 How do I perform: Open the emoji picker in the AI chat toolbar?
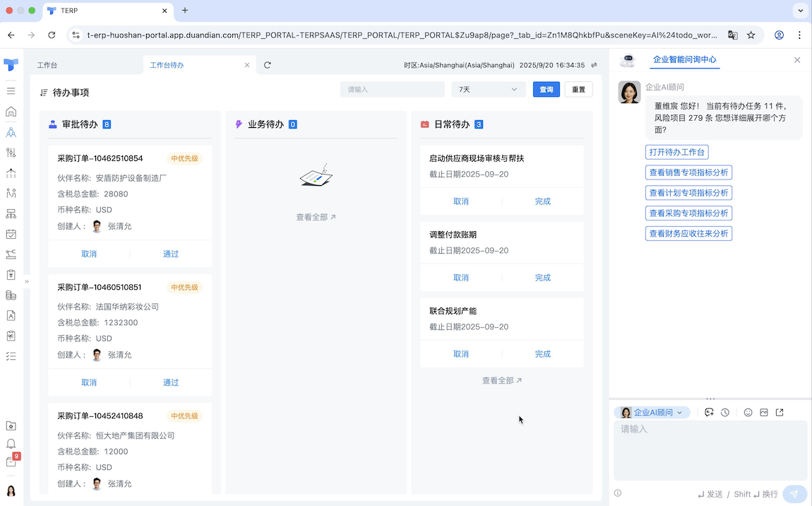pos(748,412)
